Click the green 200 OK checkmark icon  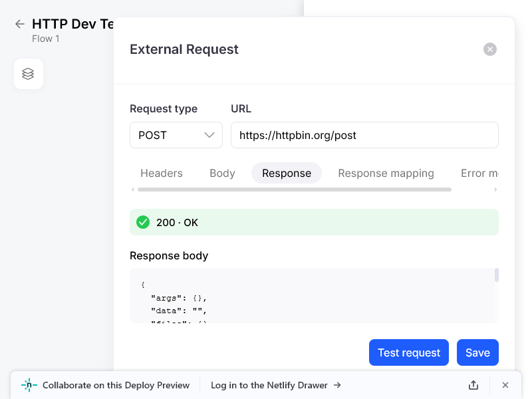point(143,222)
